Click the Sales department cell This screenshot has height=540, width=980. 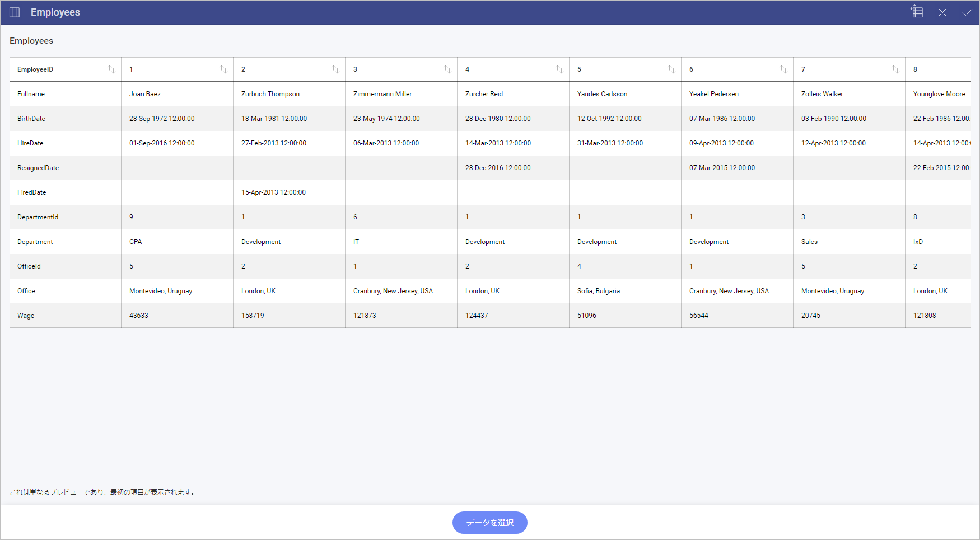(850, 242)
